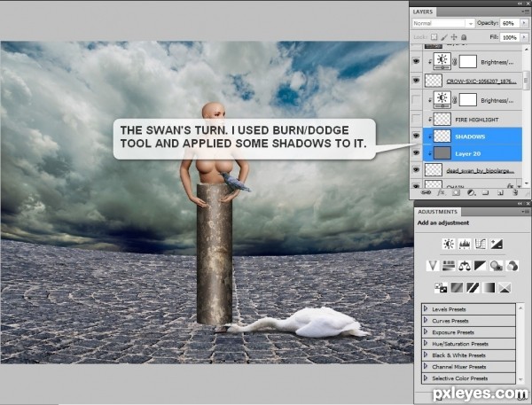Screen dimensions: 532x405
Task: Create a new layer group
Action: (486, 192)
